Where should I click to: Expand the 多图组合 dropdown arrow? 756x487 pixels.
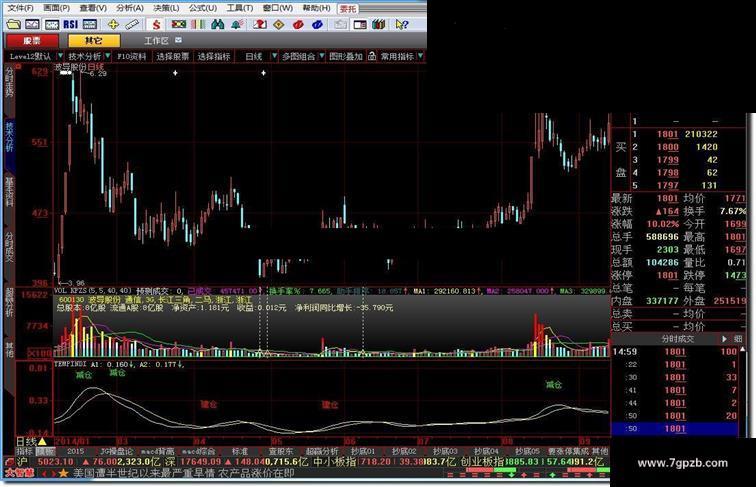point(322,56)
